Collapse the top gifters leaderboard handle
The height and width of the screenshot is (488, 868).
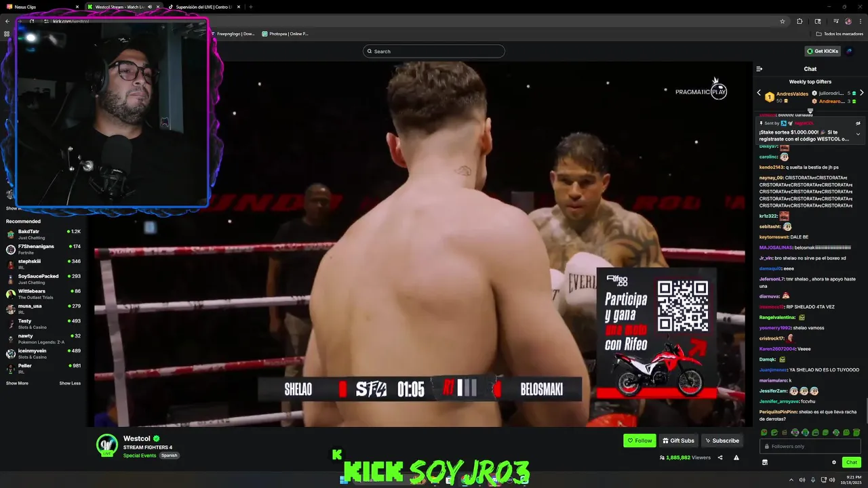pos(810,110)
